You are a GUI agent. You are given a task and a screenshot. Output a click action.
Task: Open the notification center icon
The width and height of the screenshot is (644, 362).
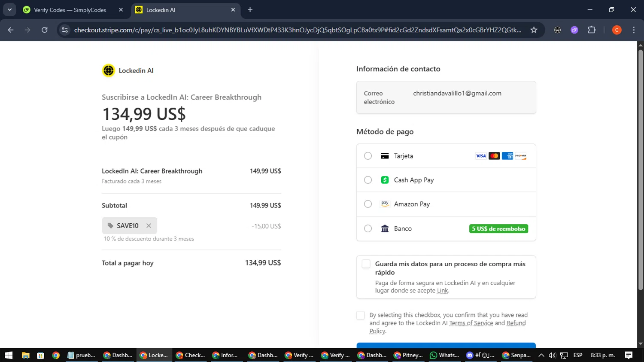tap(629, 355)
